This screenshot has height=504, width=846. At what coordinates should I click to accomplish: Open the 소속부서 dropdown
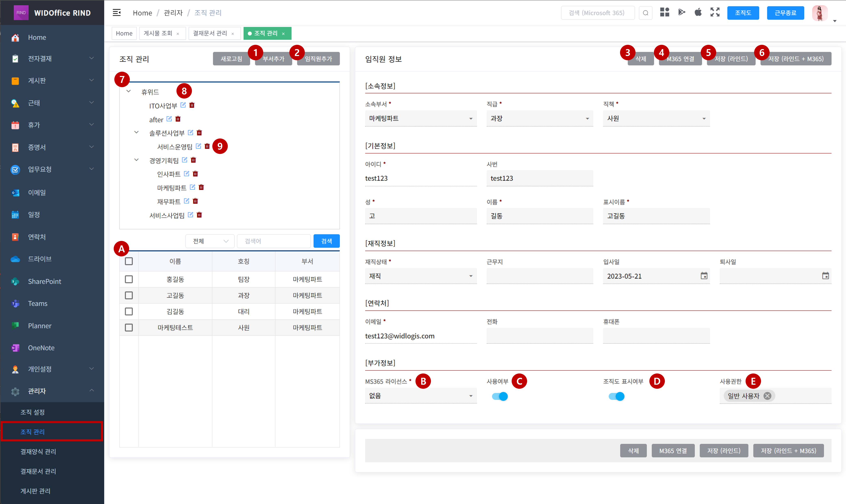pos(421,119)
